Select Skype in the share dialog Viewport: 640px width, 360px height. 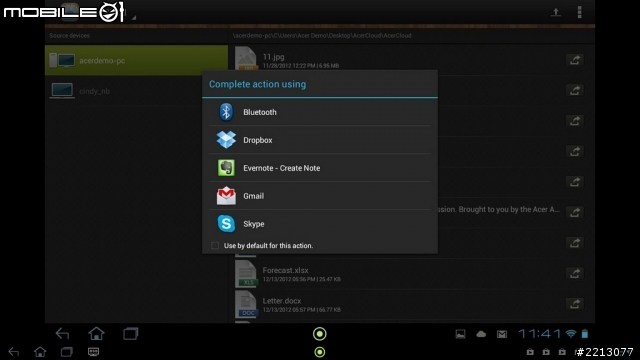pos(320,224)
